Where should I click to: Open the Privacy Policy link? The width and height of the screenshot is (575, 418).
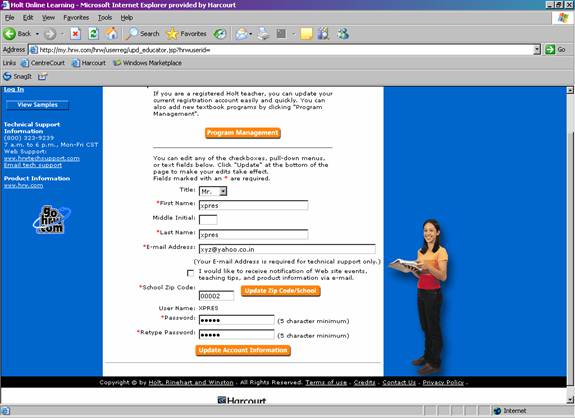(x=443, y=382)
